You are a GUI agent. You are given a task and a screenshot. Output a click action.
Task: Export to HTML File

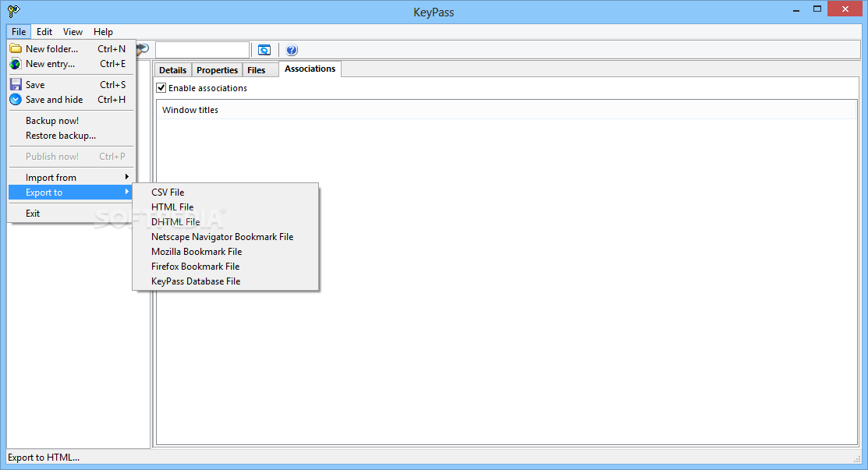click(x=226, y=207)
